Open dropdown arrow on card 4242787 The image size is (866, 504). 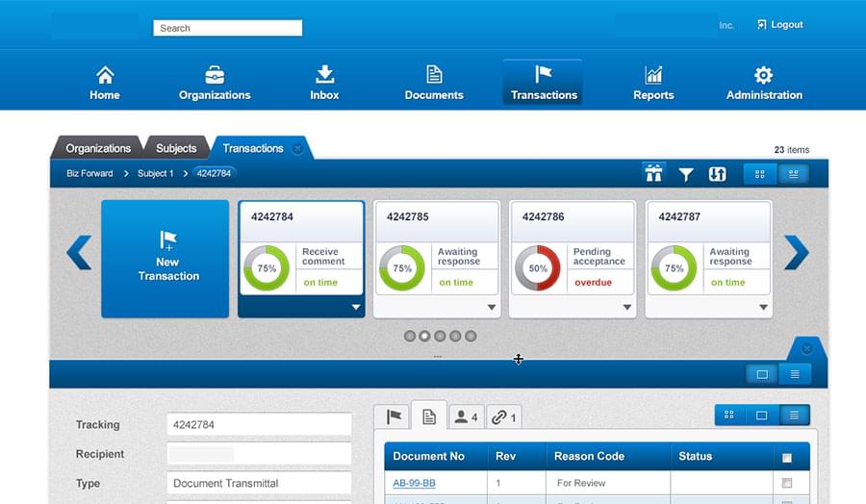coord(764,308)
